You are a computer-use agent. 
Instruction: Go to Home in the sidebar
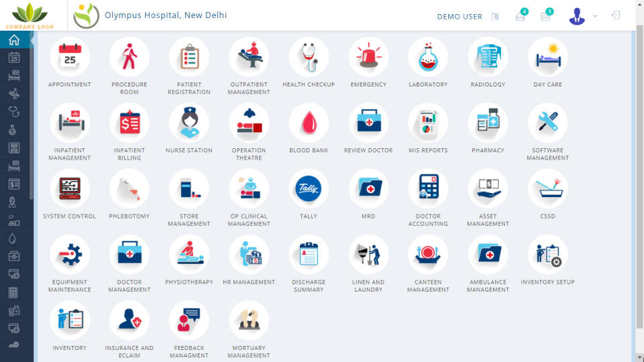tap(14, 40)
